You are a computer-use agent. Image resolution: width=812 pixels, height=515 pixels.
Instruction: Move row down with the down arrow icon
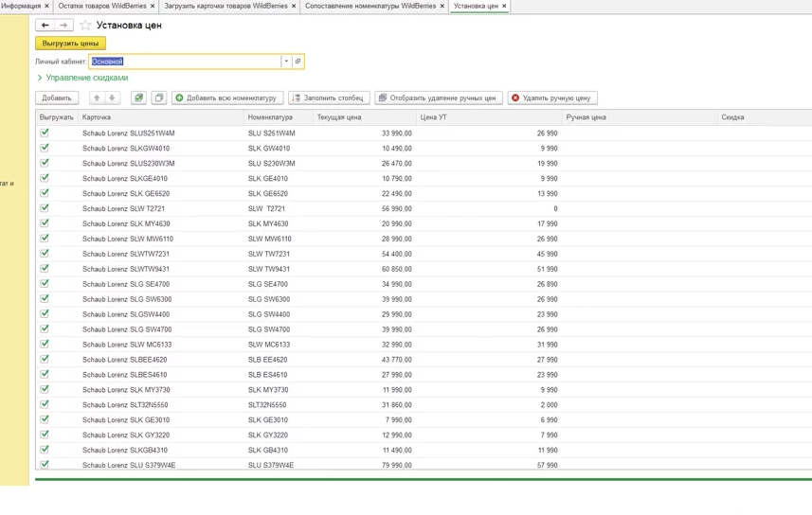112,98
